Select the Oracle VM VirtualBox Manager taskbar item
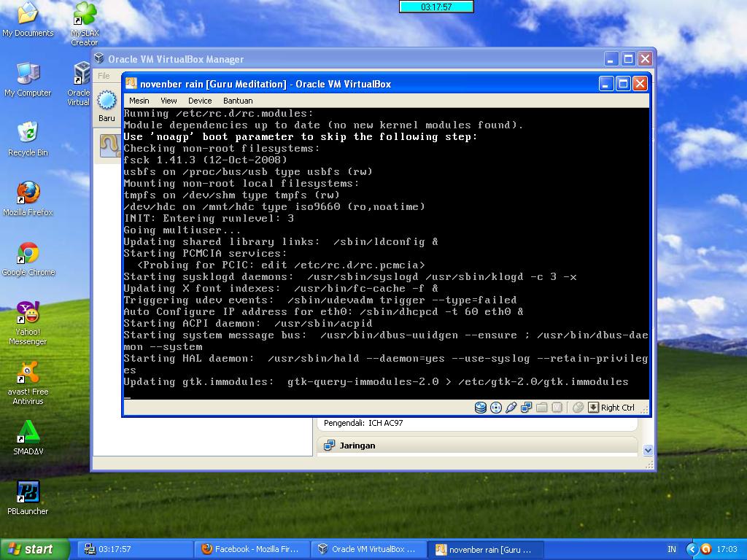The height and width of the screenshot is (560, 747). point(368,548)
